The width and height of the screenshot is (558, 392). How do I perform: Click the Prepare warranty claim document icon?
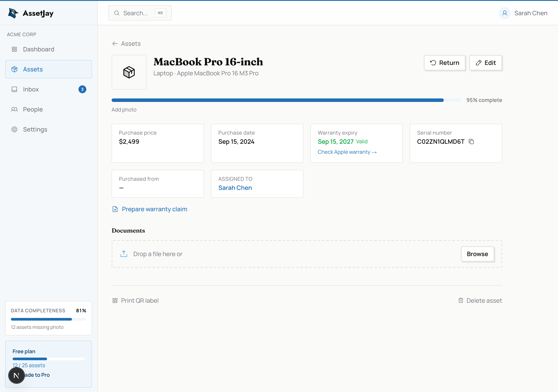click(x=115, y=209)
